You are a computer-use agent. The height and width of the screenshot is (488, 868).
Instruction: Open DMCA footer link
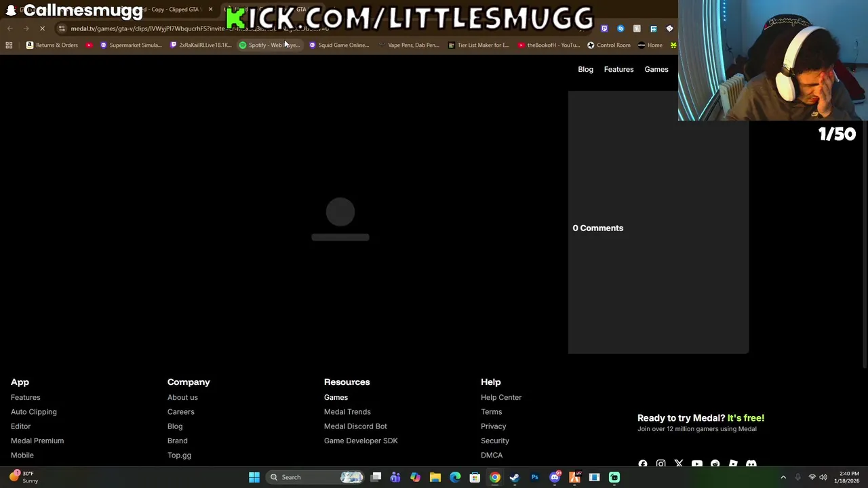pos(492,455)
